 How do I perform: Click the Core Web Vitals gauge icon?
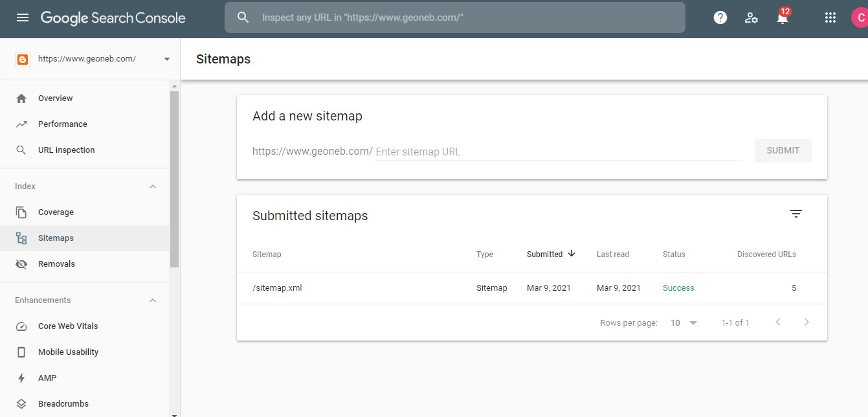pyautogui.click(x=21, y=326)
